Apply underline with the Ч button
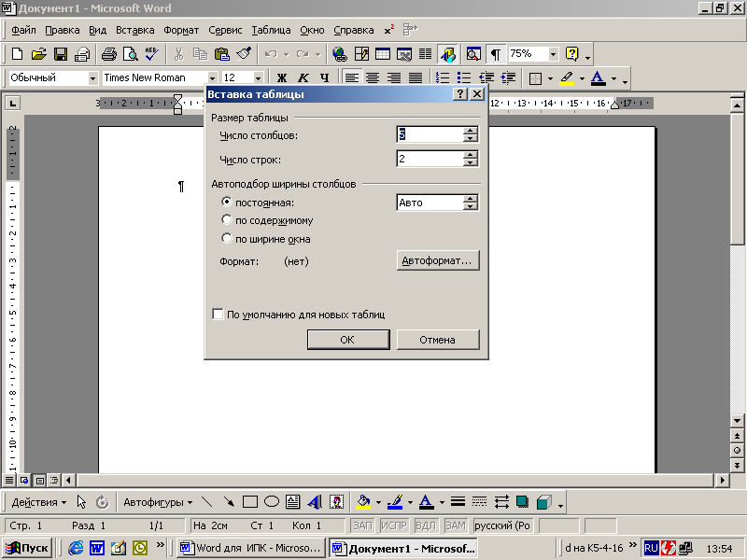The image size is (747, 560). pyautogui.click(x=324, y=77)
